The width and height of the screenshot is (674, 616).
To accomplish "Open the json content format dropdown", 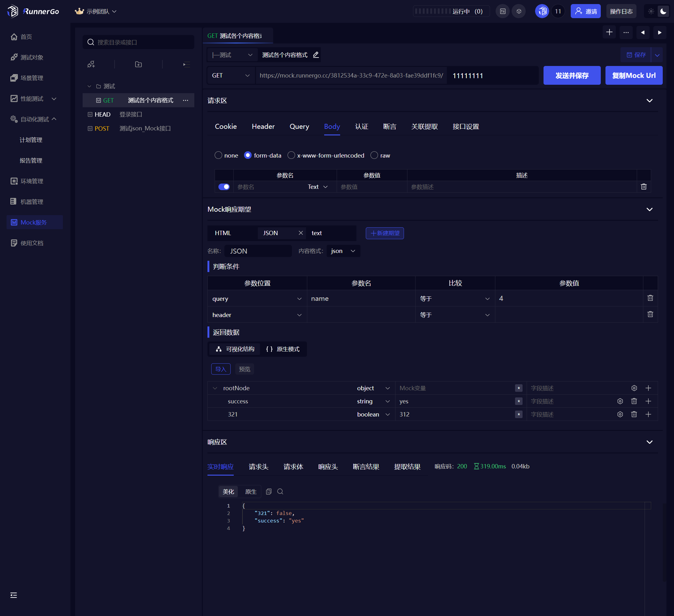I will click(343, 251).
